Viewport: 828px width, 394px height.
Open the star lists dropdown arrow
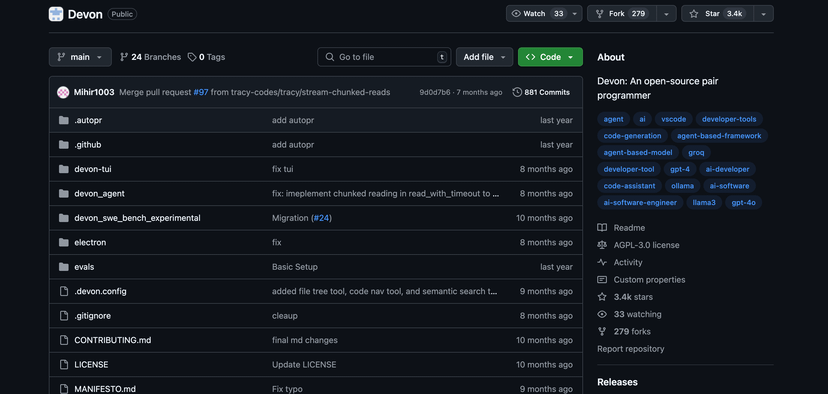(x=763, y=14)
